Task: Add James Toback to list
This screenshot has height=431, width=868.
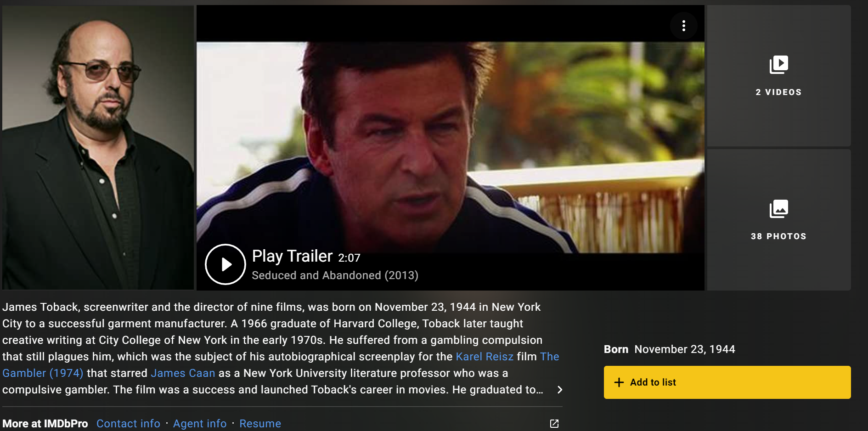Action: pos(727,382)
